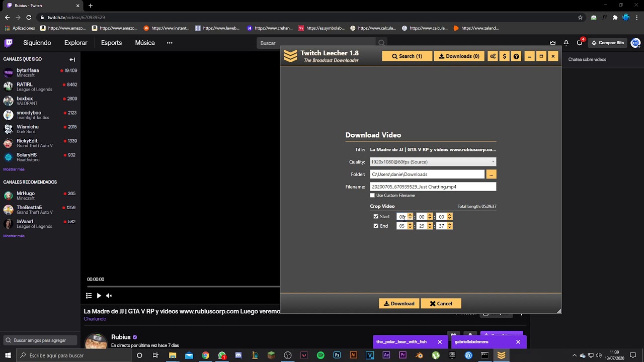Seek on the video progress bar
The width and height of the screenshot is (644, 362).
click(183, 287)
